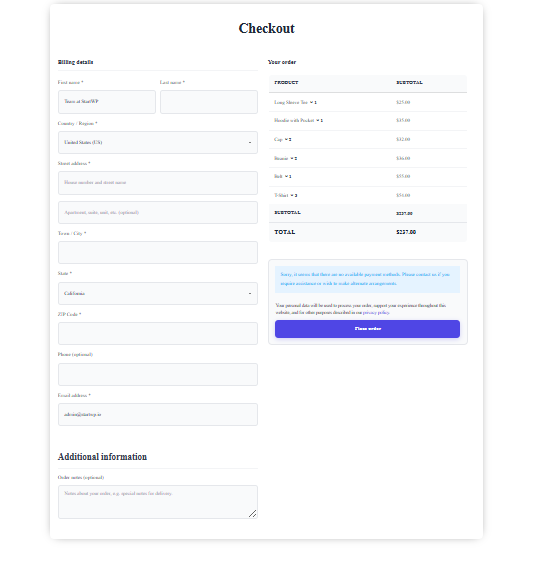Open the privacy policy link
Screen dimensions: 536x572
tap(376, 313)
